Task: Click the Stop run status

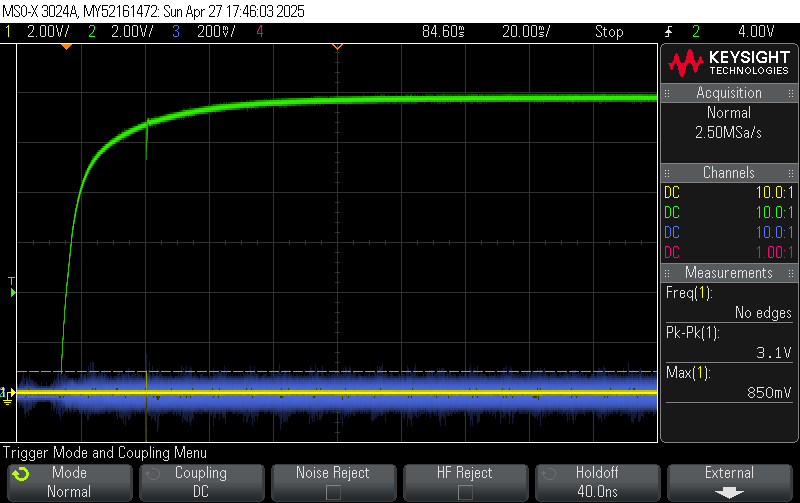Action: pyautogui.click(x=609, y=32)
